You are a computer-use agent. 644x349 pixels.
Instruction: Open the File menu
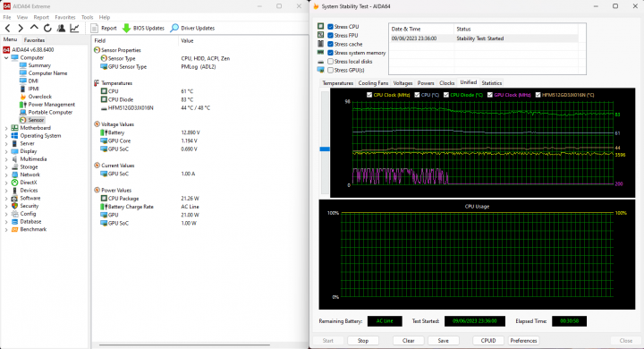[x=7, y=17]
